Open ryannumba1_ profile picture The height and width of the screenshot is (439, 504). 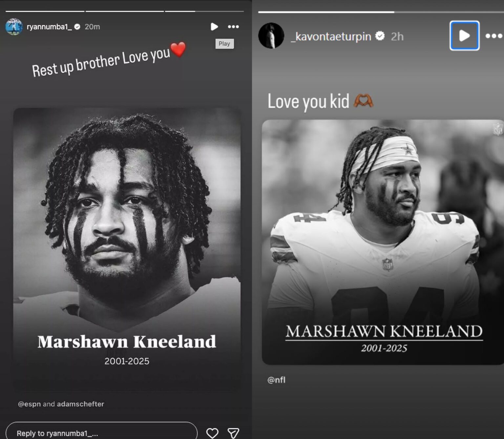(x=14, y=27)
